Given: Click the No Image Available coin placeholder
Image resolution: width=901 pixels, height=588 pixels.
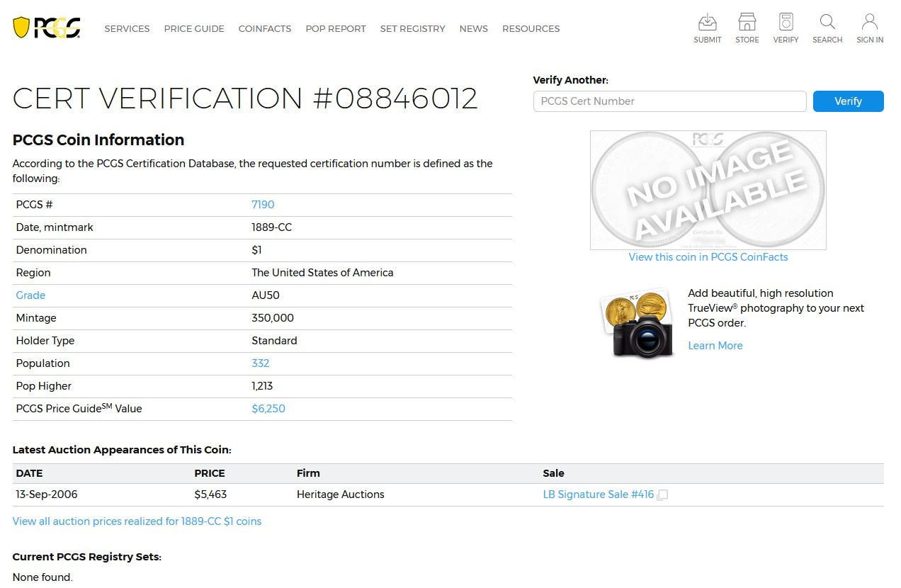Looking at the screenshot, I should pos(708,190).
